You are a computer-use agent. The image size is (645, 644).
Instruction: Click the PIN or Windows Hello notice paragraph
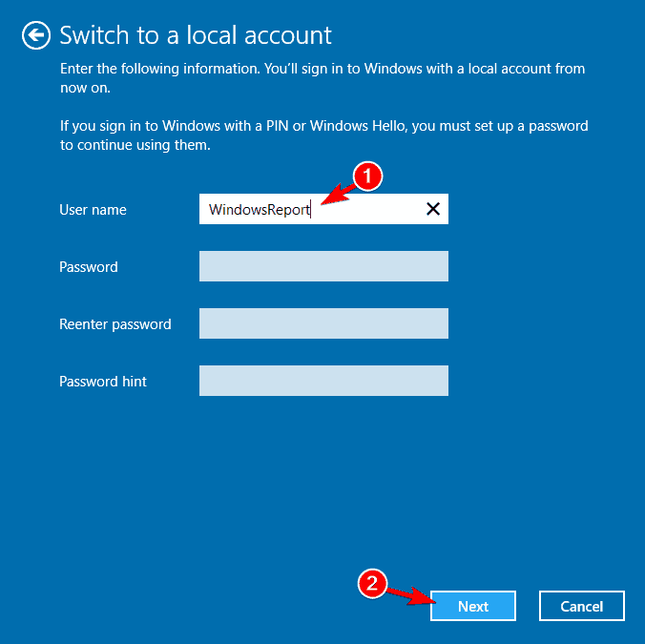324,135
